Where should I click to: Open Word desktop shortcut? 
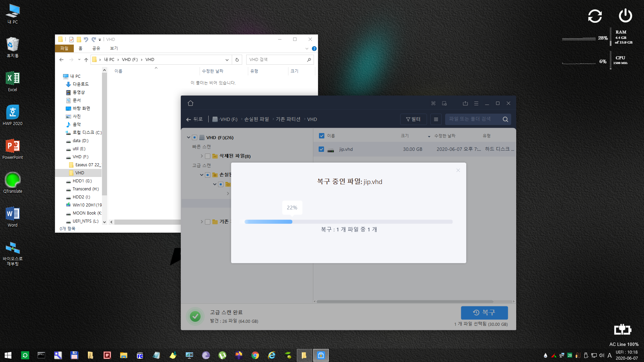12,217
